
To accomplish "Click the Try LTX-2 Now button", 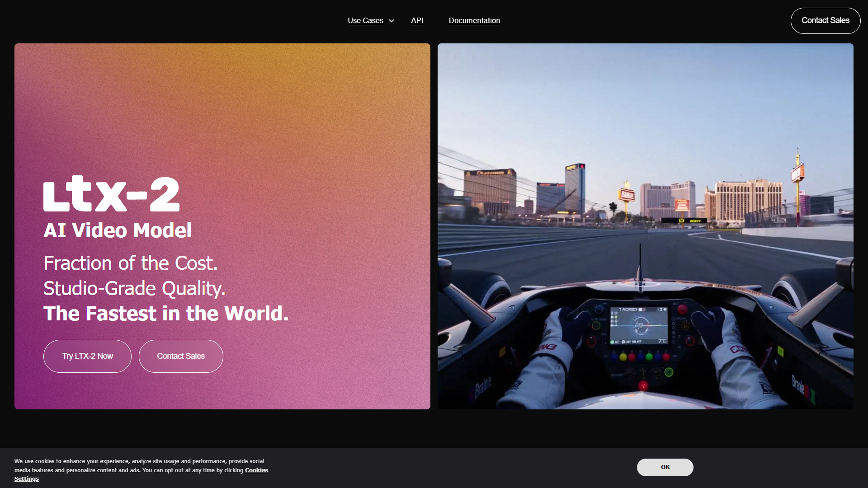I will 87,356.
